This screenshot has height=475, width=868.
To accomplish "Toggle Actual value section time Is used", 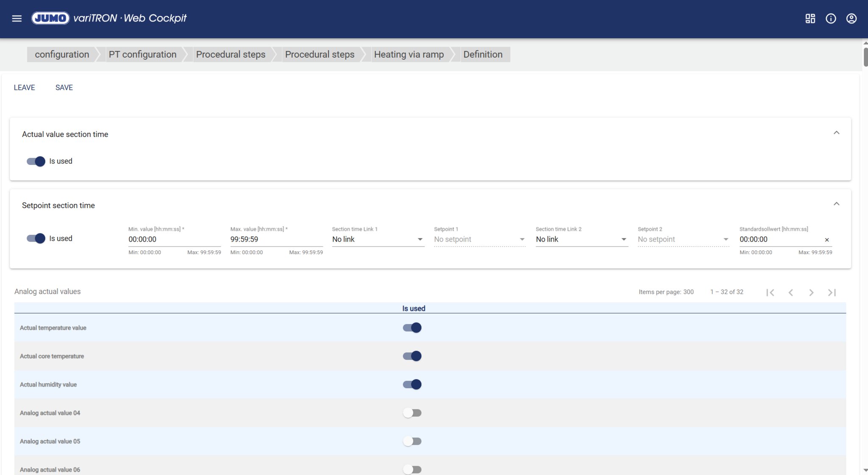I will click(36, 161).
